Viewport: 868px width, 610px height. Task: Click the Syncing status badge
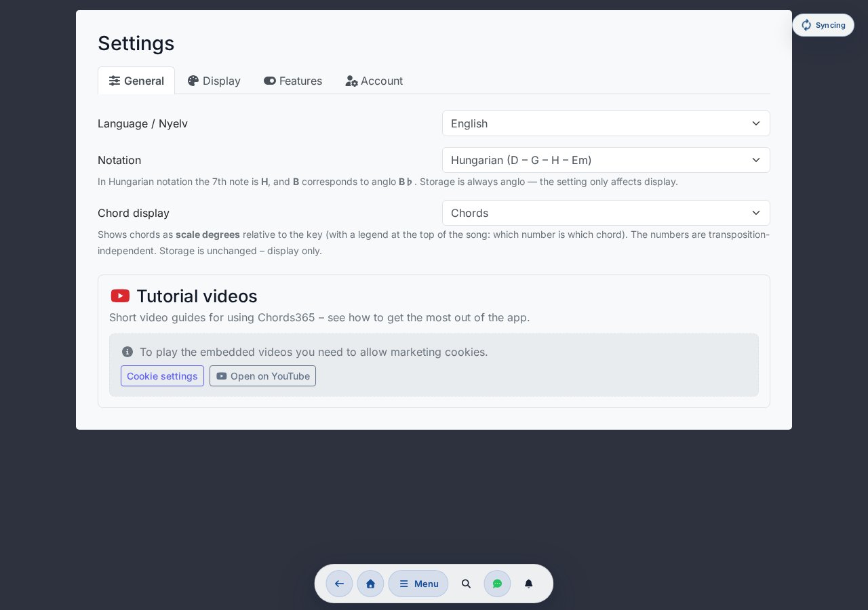pos(823,25)
